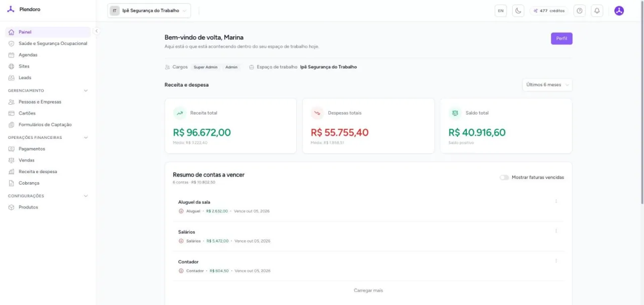The height and width of the screenshot is (305, 644).
Task: Click the Super Admin role badge
Action: 206,67
